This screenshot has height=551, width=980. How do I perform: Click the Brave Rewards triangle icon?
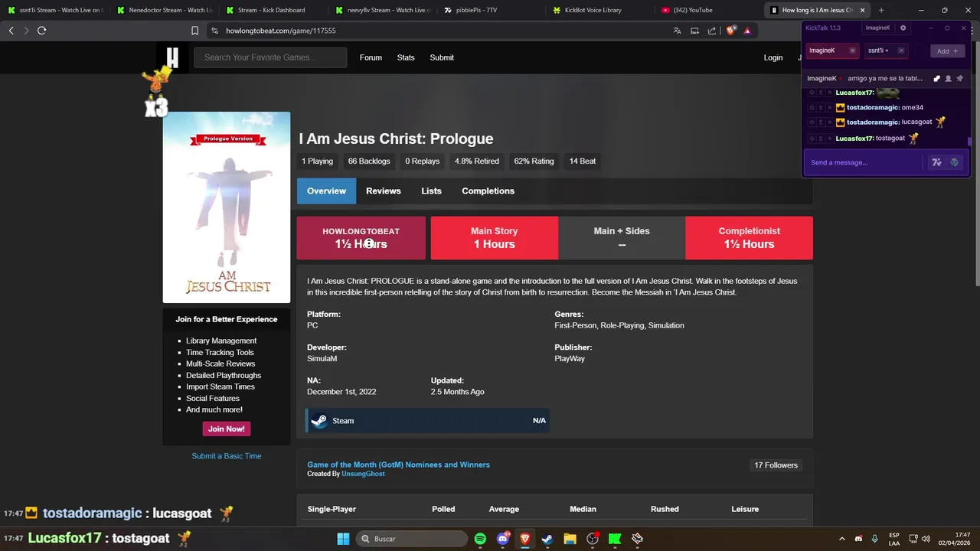point(747,31)
